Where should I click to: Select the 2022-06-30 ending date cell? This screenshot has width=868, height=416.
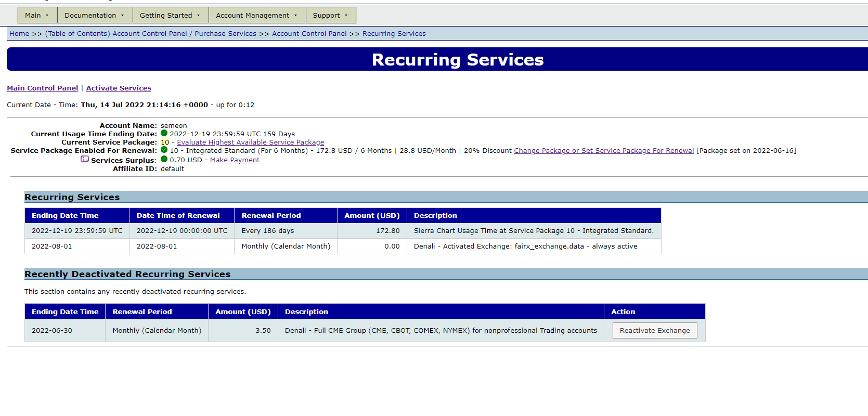click(x=65, y=331)
